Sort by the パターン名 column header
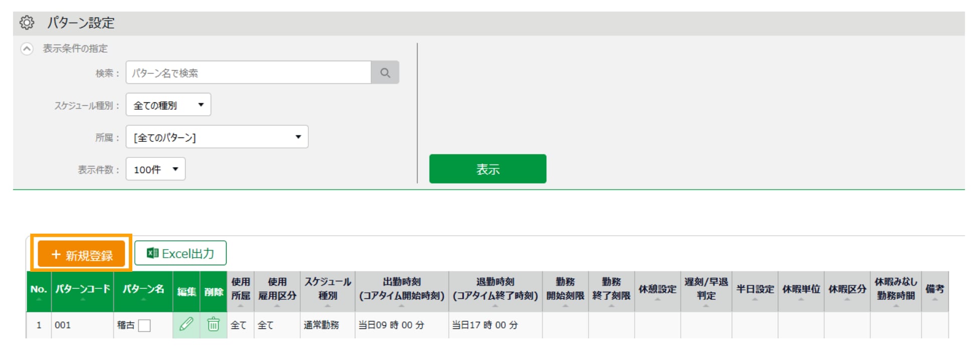980x355 pixels. pyautogui.click(x=143, y=291)
